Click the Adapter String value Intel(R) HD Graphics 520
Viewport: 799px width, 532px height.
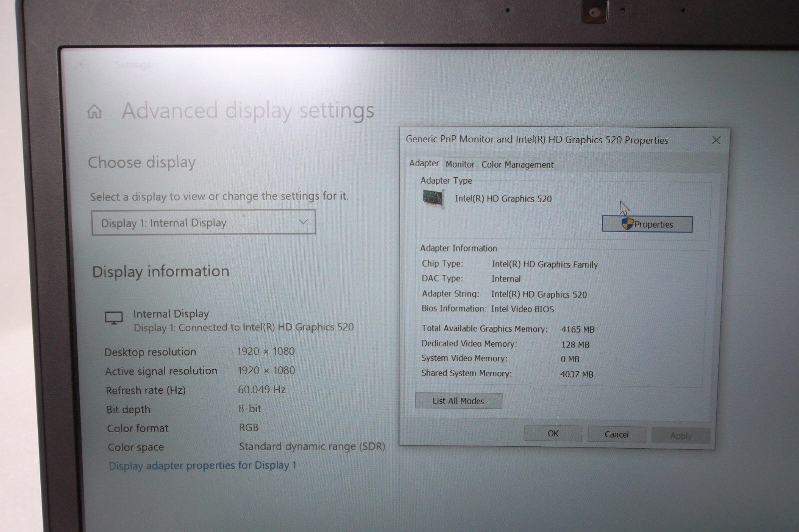click(x=539, y=294)
